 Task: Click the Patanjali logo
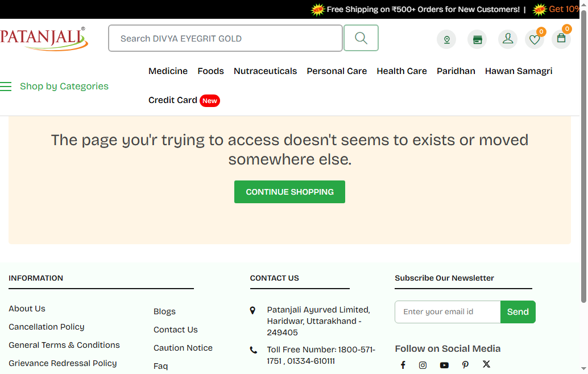coord(43,39)
